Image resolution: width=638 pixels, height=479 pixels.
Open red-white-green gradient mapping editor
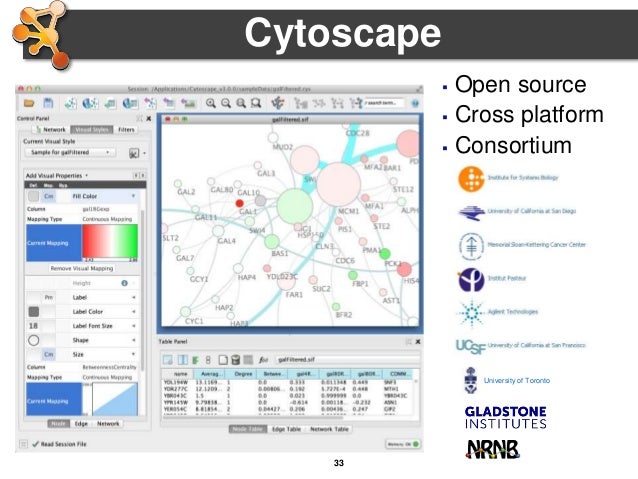tap(110, 243)
